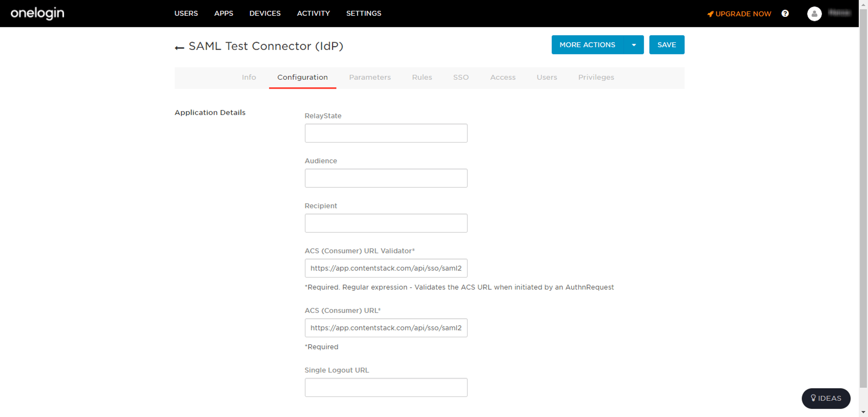
Task: Focus the Audience input field
Action: pos(386,178)
